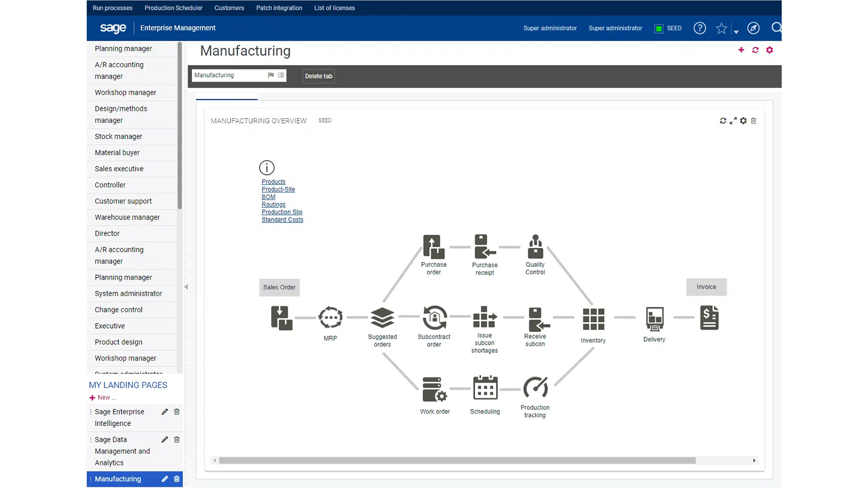Open the MRP process icon
Image resolution: width=868 pixels, height=488 pixels.
tap(330, 318)
